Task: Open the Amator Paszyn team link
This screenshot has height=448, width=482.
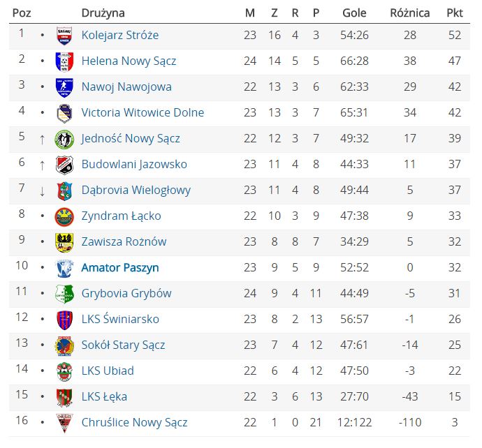Action: point(120,268)
